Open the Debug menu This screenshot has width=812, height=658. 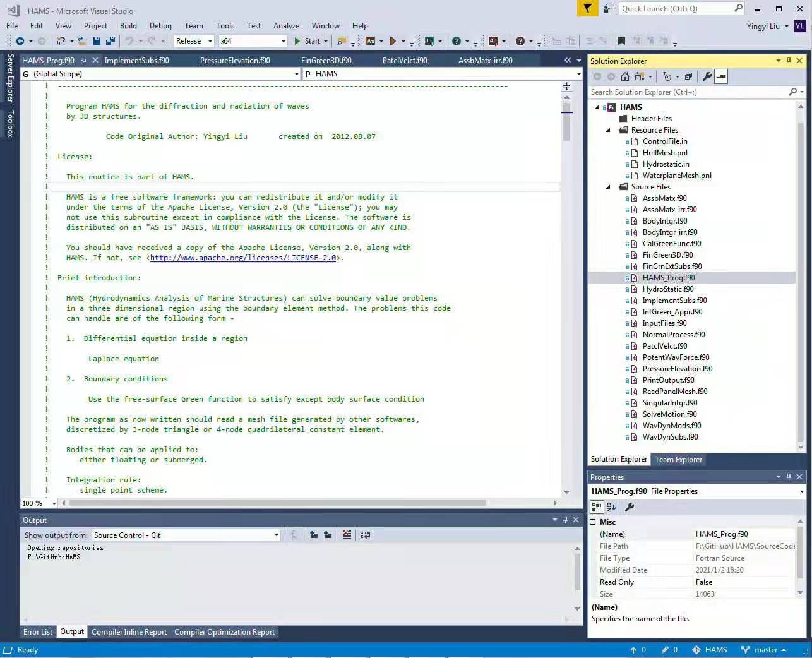pyautogui.click(x=160, y=26)
